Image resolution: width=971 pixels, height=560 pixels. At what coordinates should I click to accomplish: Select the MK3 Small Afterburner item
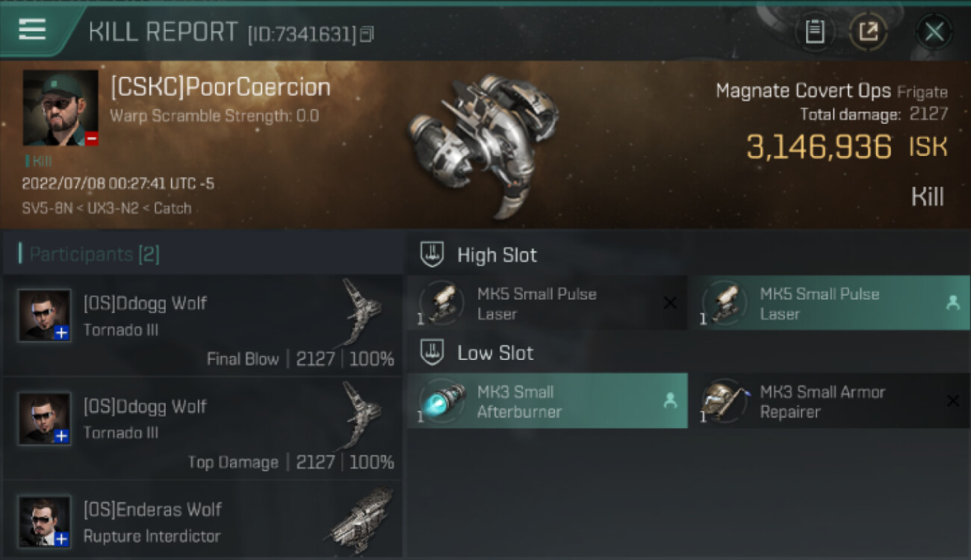(547, 401)
